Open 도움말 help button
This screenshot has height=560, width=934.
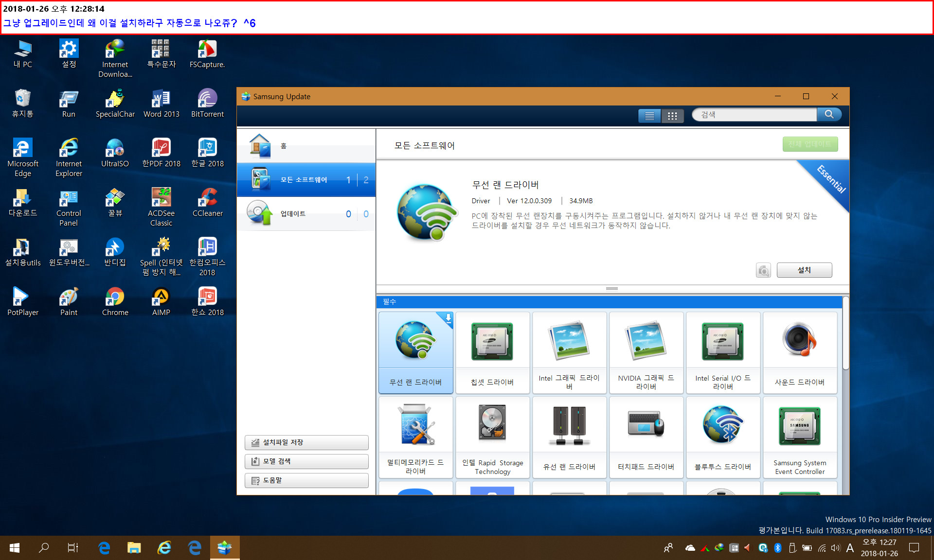306,480
